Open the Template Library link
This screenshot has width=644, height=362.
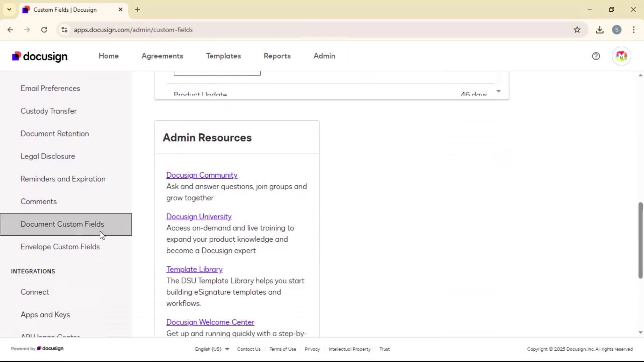click(x=194, y=269)
